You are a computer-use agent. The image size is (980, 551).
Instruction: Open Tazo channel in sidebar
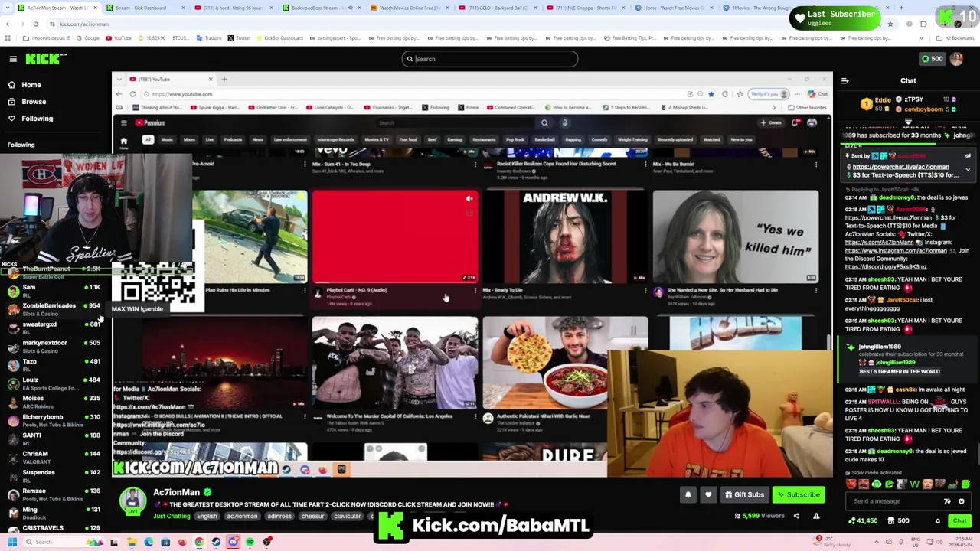[52, 364]
